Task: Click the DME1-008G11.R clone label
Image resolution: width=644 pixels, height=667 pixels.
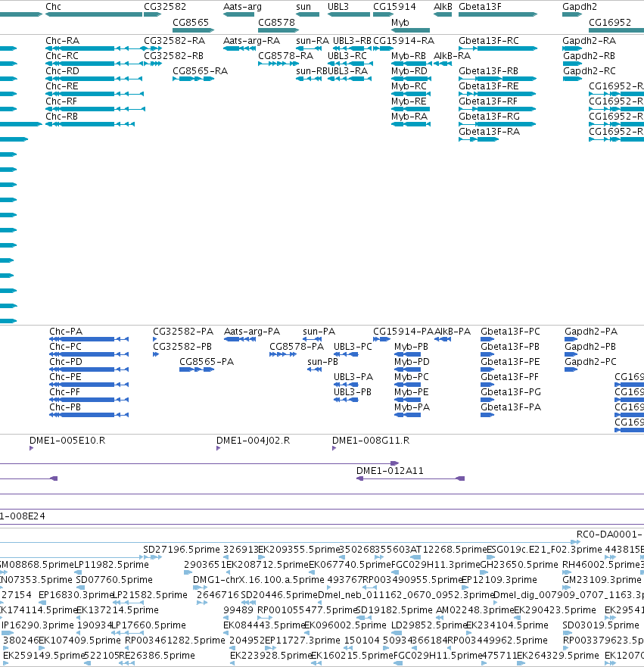Action: [x=371, y=441]
